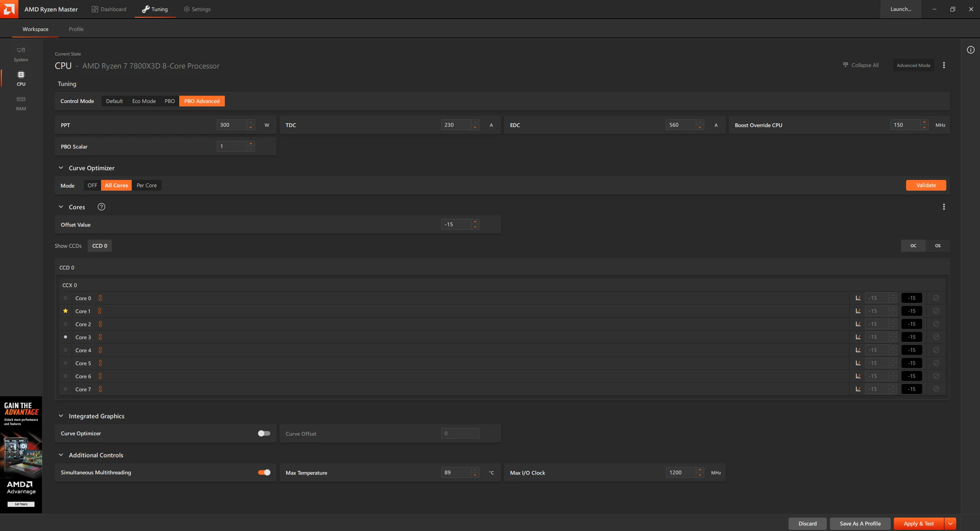Click the Core 0 link chain icon

(x=100, y=298)
